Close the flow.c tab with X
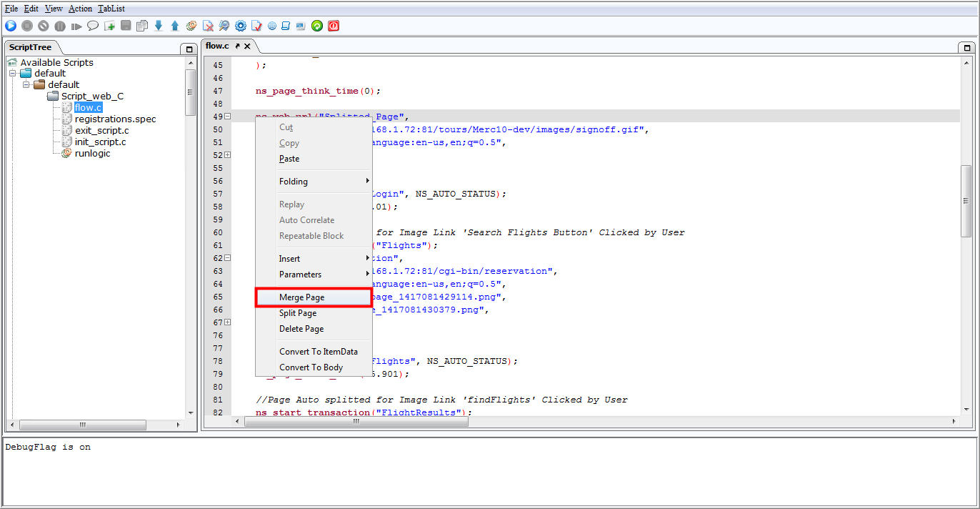 click(x=247, y=46)
